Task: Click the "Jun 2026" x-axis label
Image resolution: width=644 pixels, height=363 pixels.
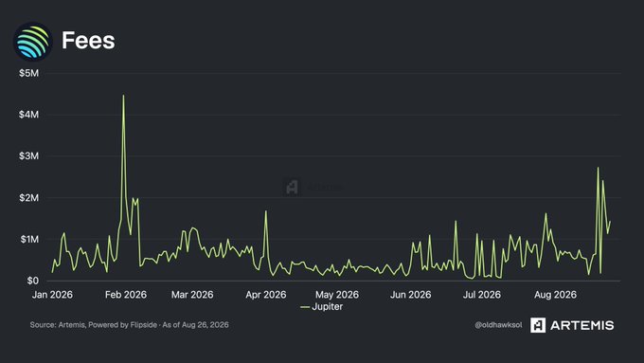Action: coord(411,295)
